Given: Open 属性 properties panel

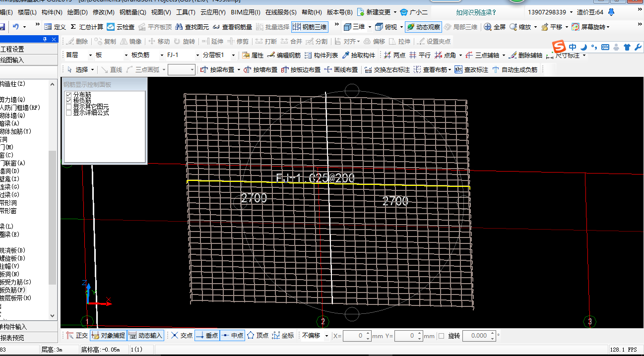Looking at the screenshot, I should pyautogui.click(x=253, y=55).
